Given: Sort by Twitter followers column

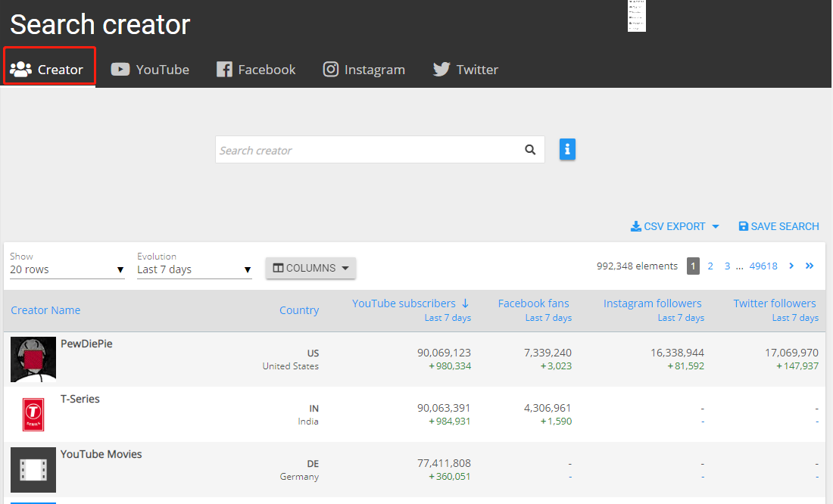Looking at the screenshot, I should (x=775, y=303).
